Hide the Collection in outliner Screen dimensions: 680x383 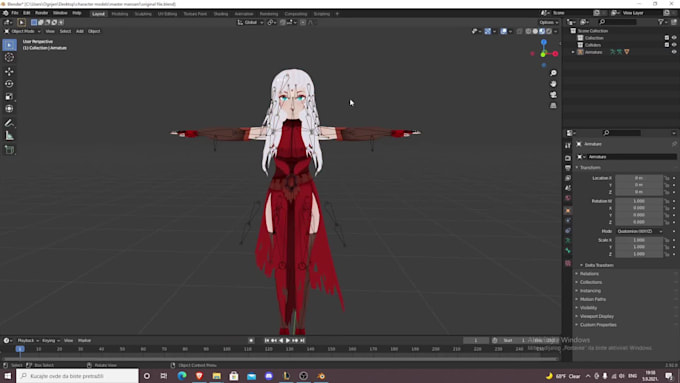(674, 38)
